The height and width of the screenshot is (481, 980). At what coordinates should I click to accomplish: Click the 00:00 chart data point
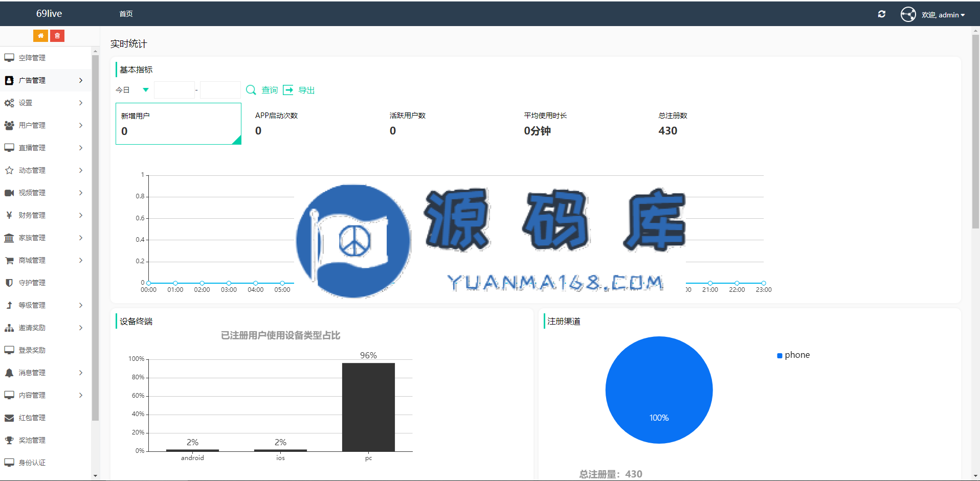pos(148,283)
